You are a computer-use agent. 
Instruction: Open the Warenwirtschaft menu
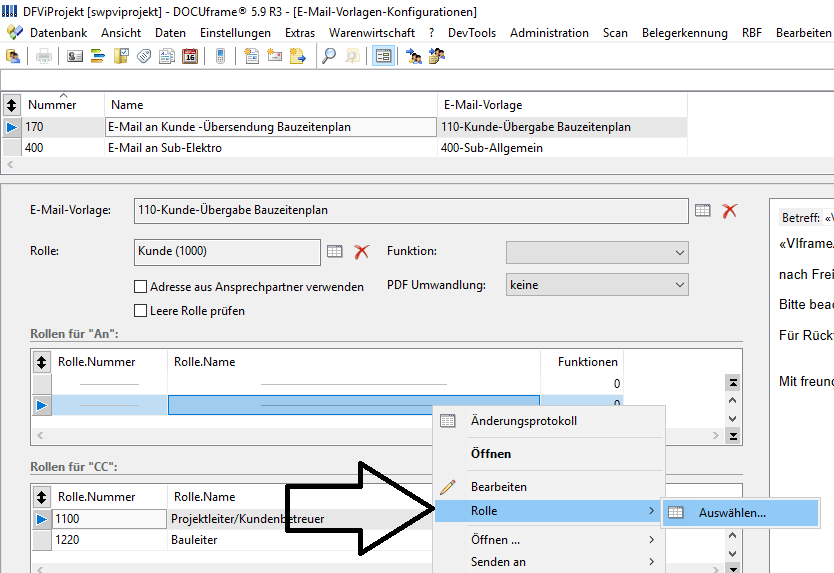pyautogui.click(x=372, y=33)
